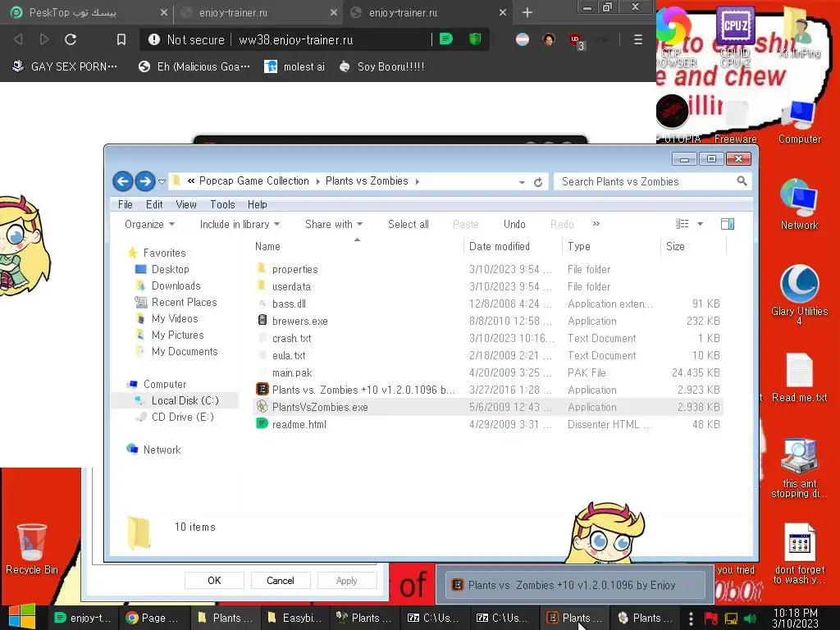Bookmark the page in the browser
The height and width of the screenshot is (630, 840).
(x=121, y=39)
